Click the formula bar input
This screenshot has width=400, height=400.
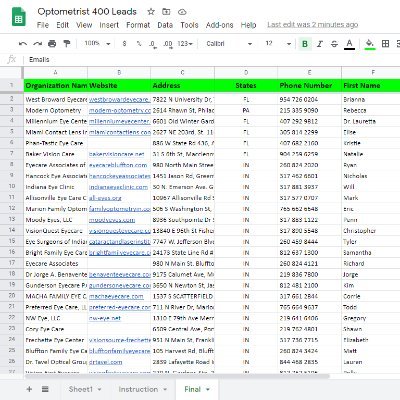(x=213, y=60)
